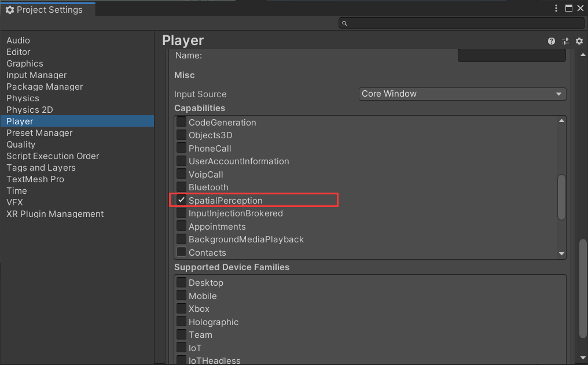The image size is (588, 365).
Task: Click the Project Settings tab
Action: (x=45, y=10)
